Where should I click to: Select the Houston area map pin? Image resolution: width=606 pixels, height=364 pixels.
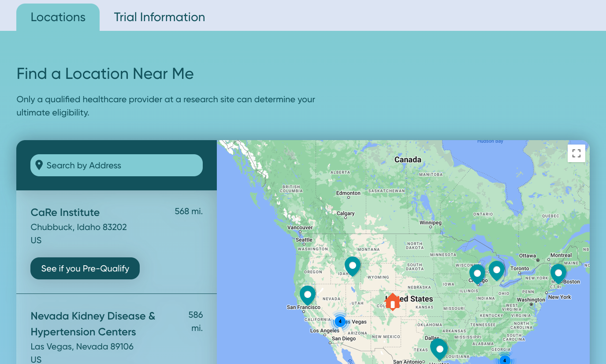[439, 349]
